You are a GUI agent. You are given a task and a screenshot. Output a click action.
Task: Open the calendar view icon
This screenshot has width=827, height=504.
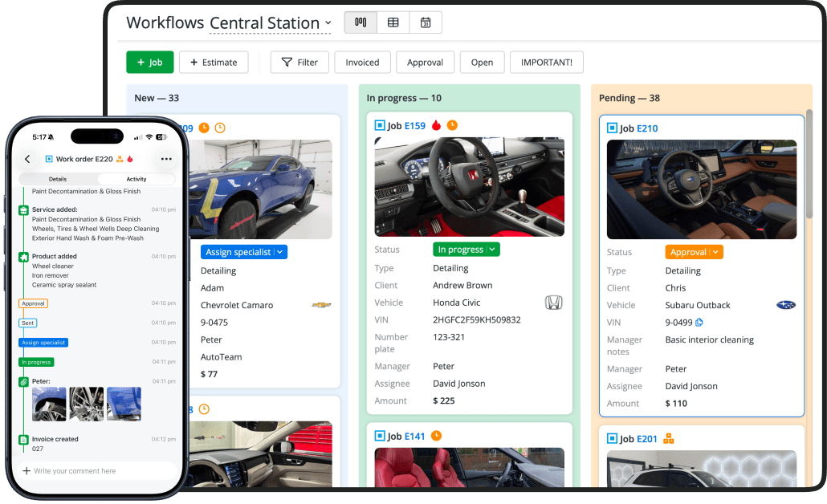coord(426,22)
